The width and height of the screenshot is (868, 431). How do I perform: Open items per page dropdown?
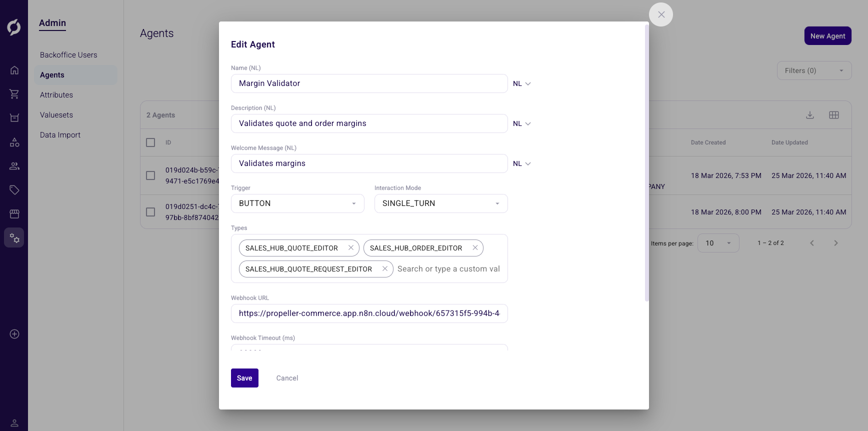click(x=718, y=243)
